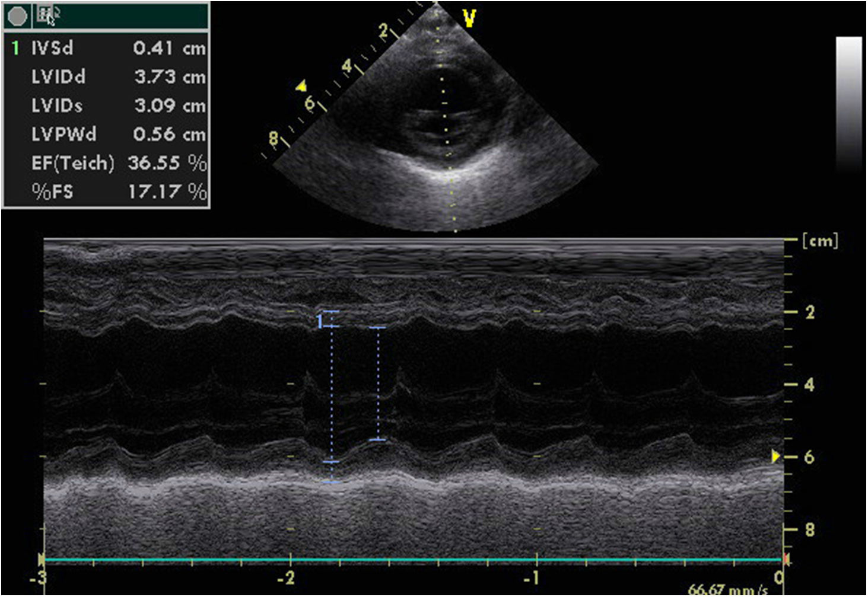Viewport: 868px width, 597px height.
Task: Click the yellow depth arrow near 6 cm
Action: coord(775,456)
